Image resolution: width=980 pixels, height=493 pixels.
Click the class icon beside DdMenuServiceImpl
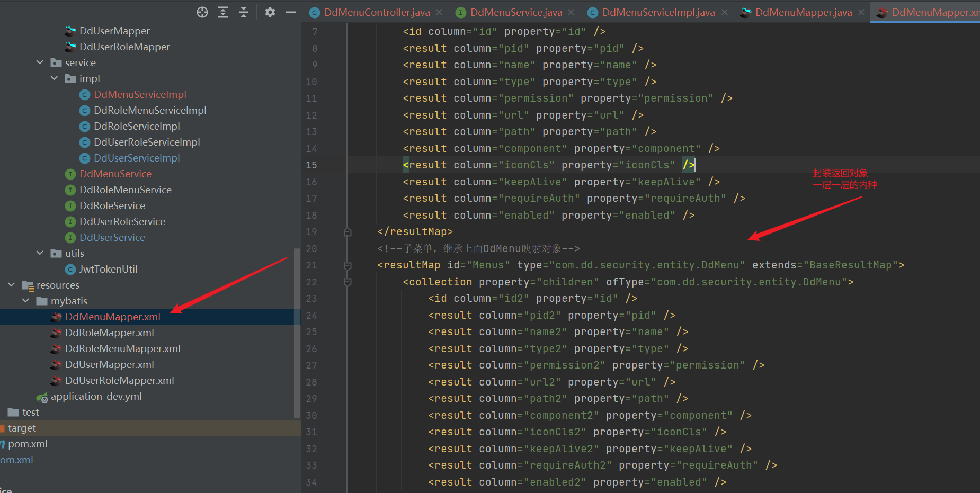pyautogui.click(x=85, y=94)
